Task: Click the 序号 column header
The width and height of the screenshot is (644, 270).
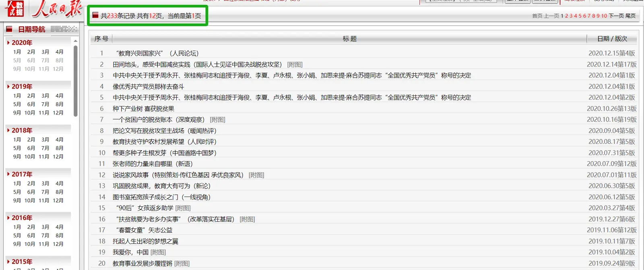Action: [x=101, y=39]
